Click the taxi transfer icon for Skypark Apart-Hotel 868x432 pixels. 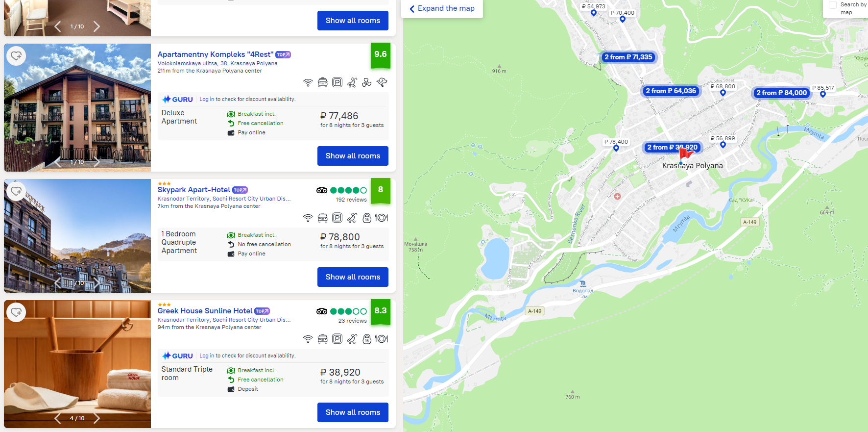(x=322, y=218)
